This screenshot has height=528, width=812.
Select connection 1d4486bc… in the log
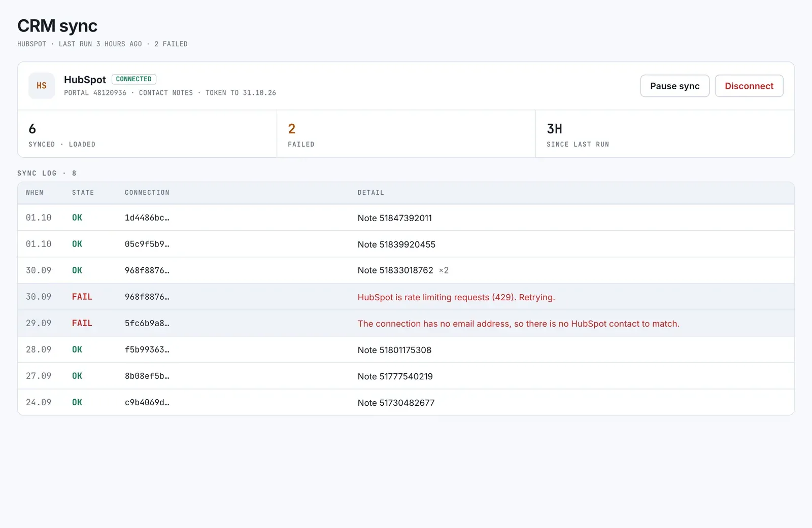(x=147, y=218)
